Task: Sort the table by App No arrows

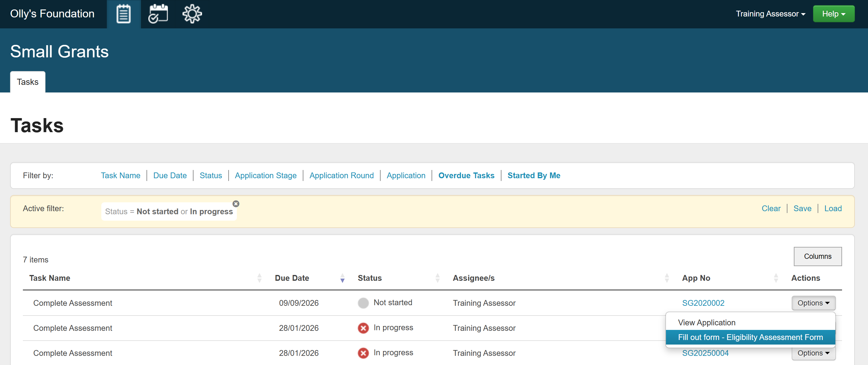Action: [x=776, y=278]
